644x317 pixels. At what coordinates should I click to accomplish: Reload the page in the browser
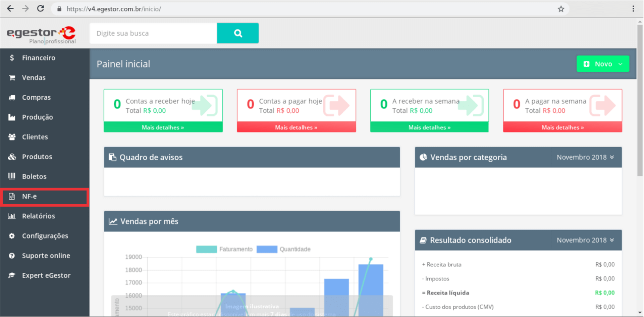coord(41,9)
